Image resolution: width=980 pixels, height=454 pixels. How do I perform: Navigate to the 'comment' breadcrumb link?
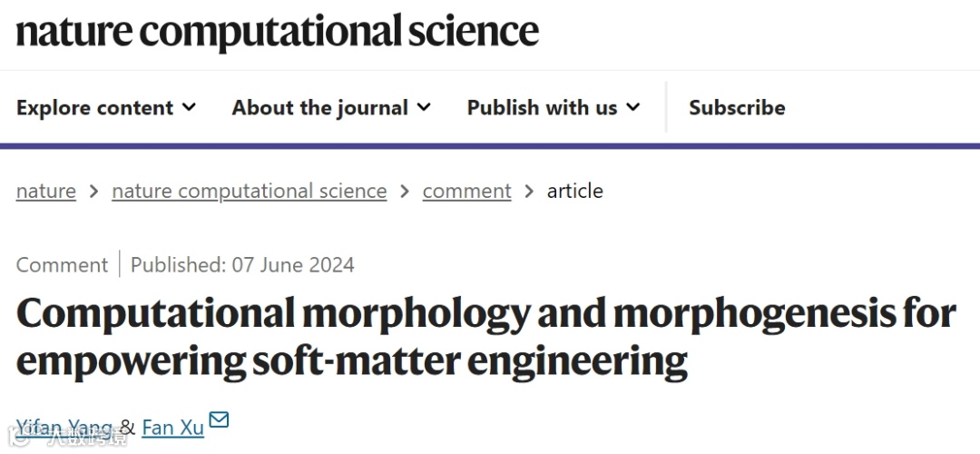click(x=466, y=191)
